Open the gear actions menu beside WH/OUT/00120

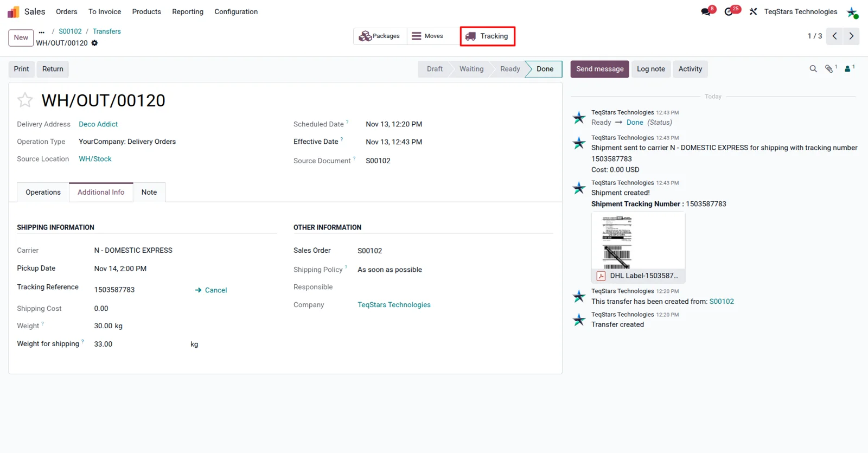pos(94,43)
